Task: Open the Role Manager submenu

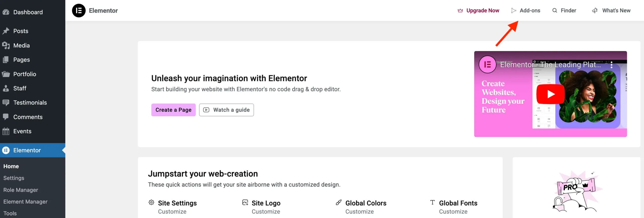Action: pos(21,190)
